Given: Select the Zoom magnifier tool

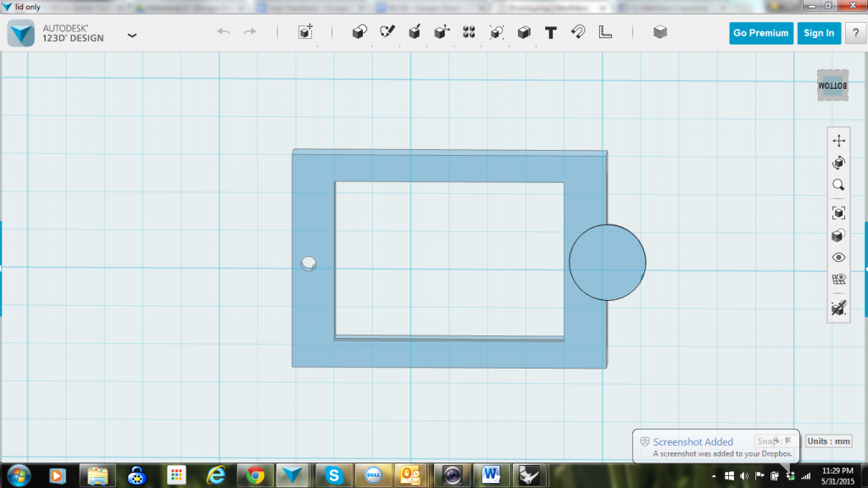Looking at the screenshot, I should [838, 185].
